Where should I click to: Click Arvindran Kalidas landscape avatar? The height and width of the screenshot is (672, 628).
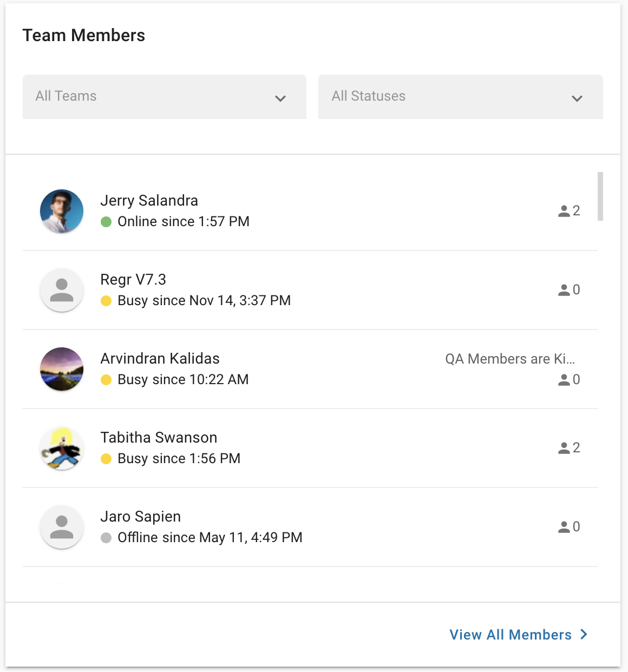pyautogui.click(x=62, y=369)
